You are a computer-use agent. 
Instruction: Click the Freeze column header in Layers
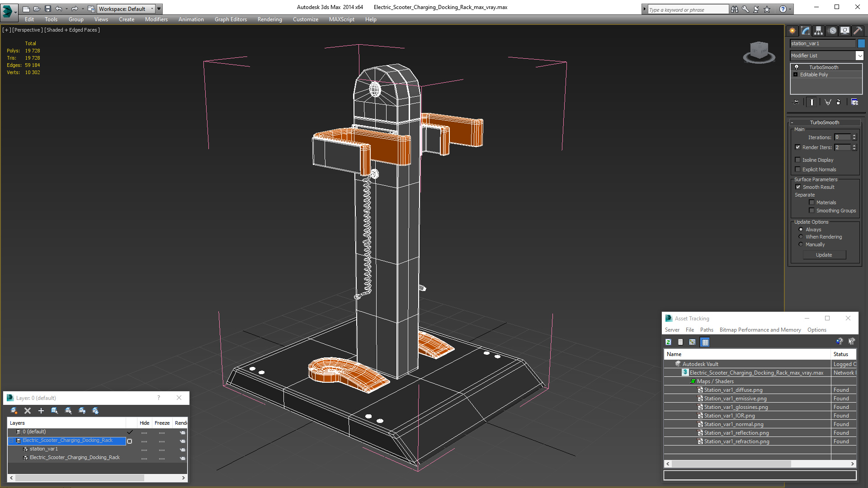(162, 423)
